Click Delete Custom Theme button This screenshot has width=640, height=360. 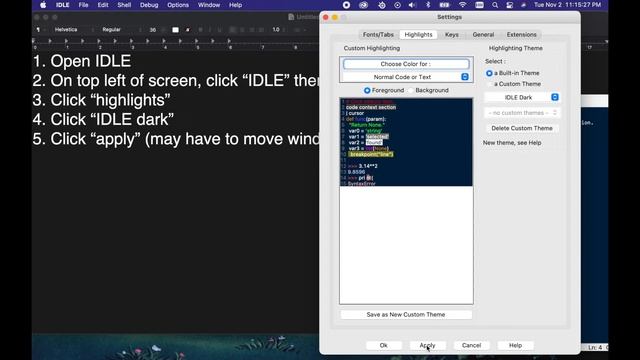pyautogui.click(x=522, y=128)
